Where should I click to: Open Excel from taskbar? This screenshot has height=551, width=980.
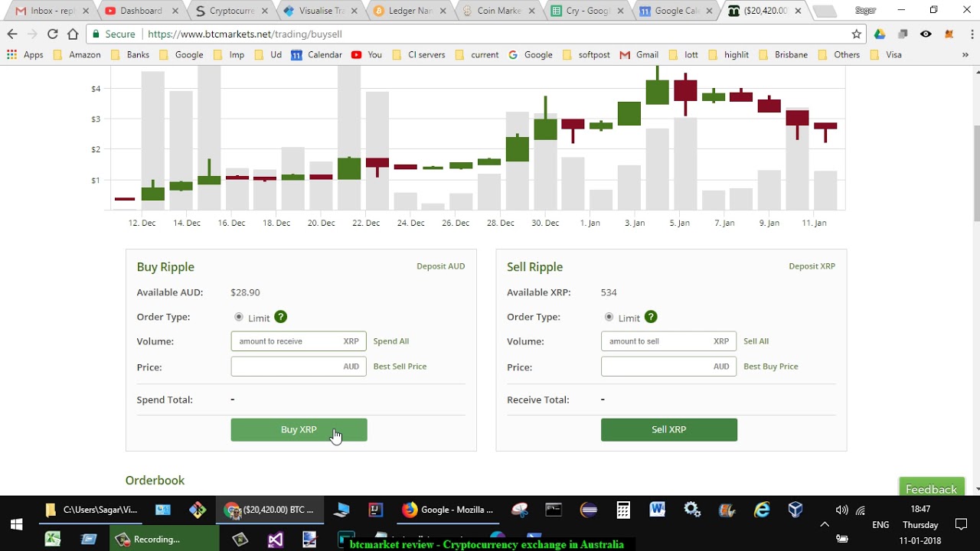pyautogui.click(x=52, y=540)
